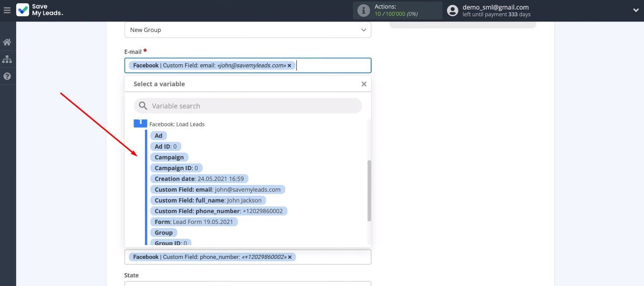
Task: Click the variable list scrollbar
Action: tap(369, 191)
